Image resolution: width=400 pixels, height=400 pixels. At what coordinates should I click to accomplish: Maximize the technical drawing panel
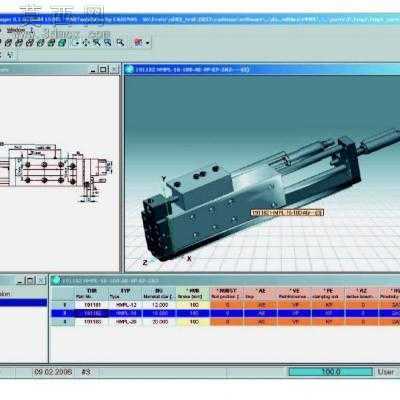103,69
